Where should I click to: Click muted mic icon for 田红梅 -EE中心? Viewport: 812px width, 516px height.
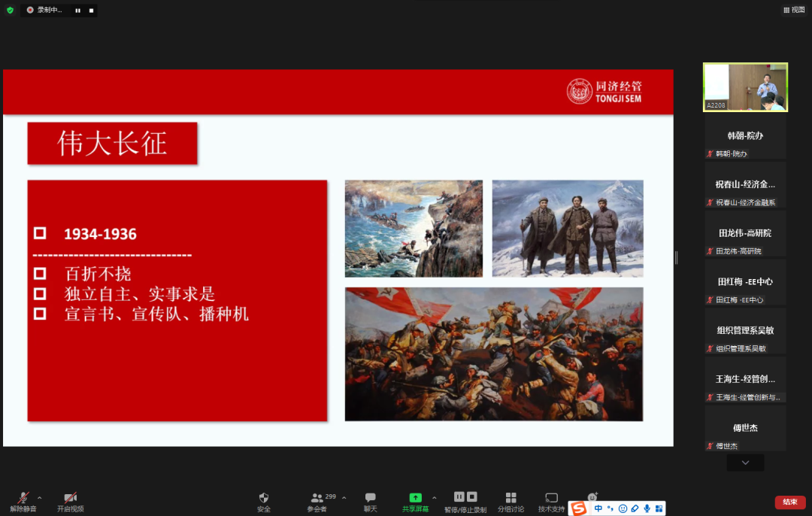point(710,300)
